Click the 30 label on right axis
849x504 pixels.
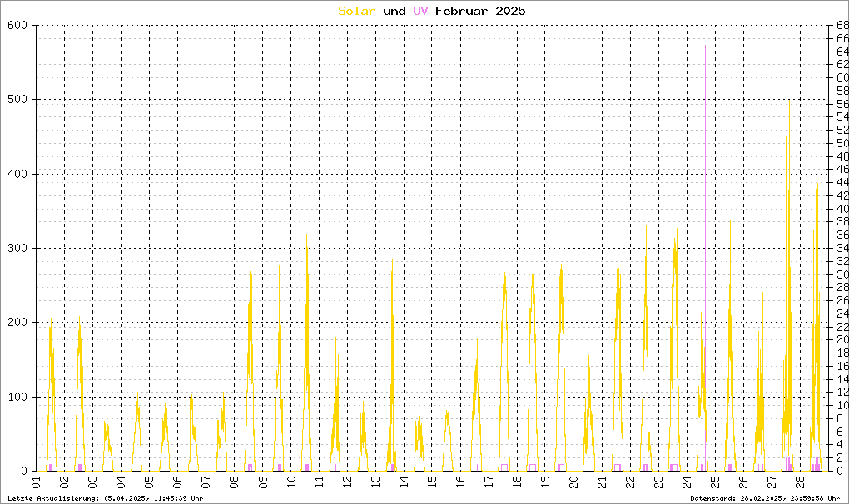[x=842, y=274]
